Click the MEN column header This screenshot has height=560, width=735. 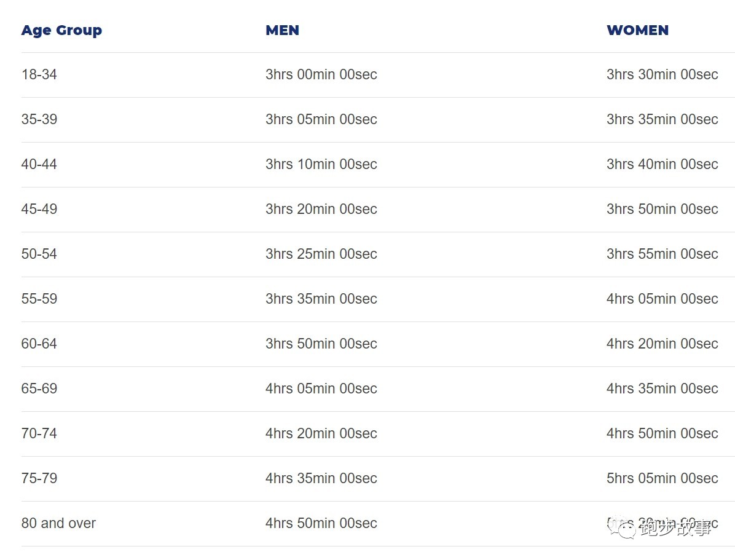(x=282, y=30)
